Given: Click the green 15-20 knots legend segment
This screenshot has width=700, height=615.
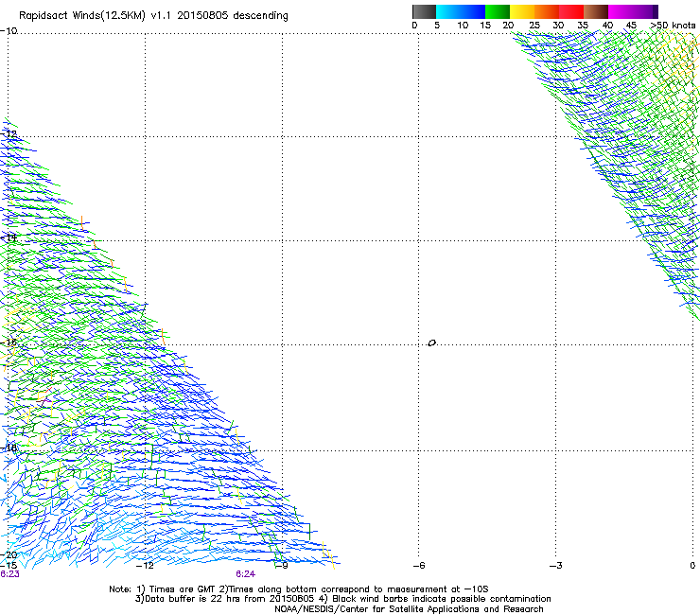Looking at the screenshot, I should 498,11.
